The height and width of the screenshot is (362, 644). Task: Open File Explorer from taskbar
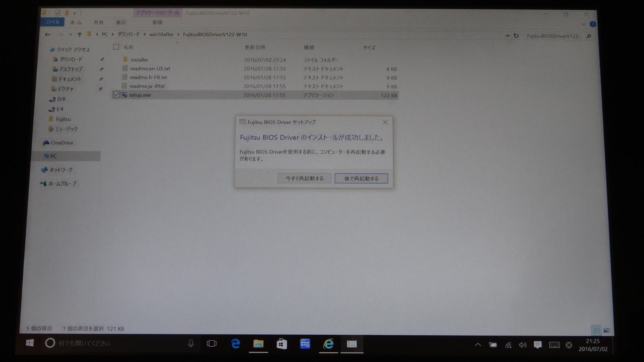tap(258, 344)
